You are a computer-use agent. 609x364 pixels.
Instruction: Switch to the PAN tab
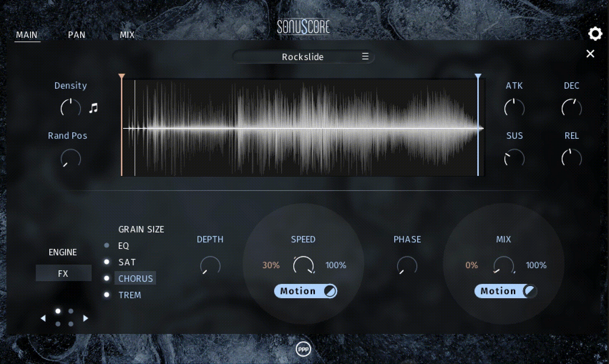pos(77,35)
